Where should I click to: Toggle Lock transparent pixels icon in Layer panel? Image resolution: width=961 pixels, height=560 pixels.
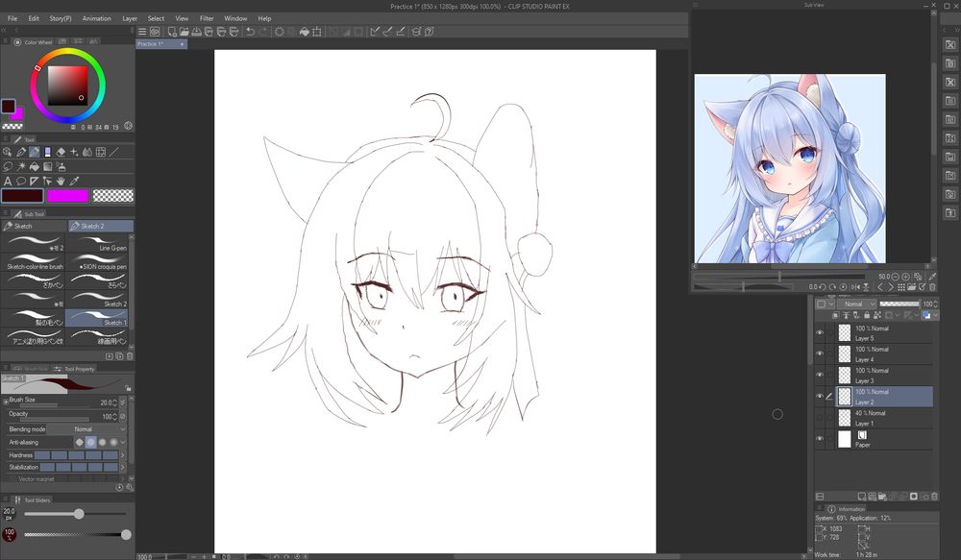877,315
